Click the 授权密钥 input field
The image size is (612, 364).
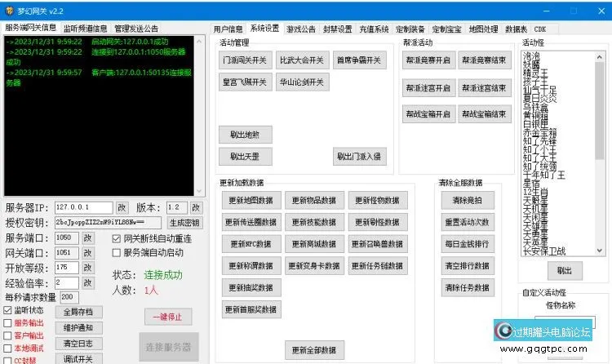pyautogui.click(x=108, y=223)
